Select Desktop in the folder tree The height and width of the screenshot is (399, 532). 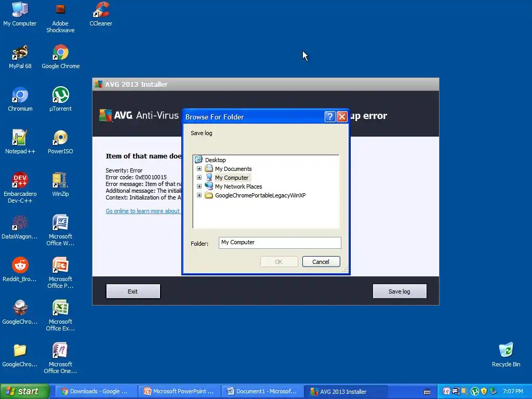click(x=215, y=160)
